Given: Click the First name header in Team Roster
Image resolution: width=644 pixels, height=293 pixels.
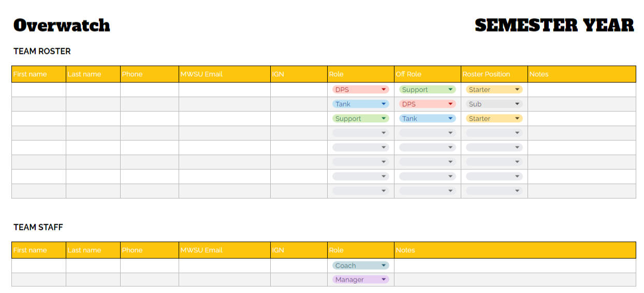Looking at the screenshot, I should point(39,74).
